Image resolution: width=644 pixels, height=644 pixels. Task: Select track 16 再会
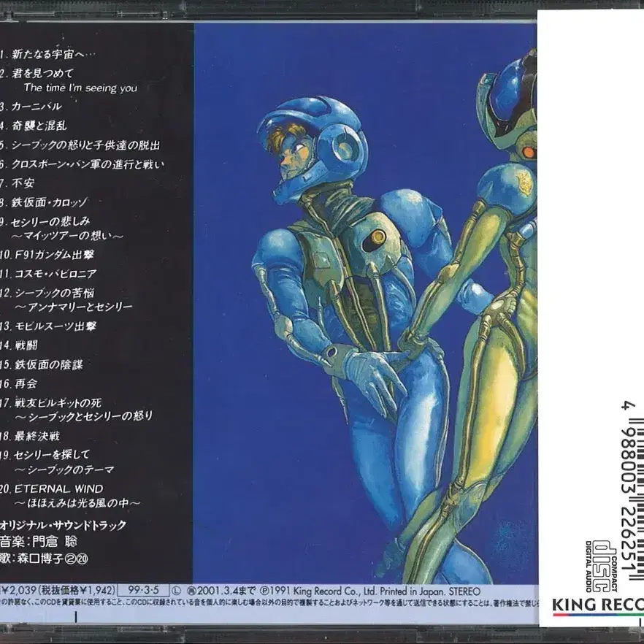(19, 383)
